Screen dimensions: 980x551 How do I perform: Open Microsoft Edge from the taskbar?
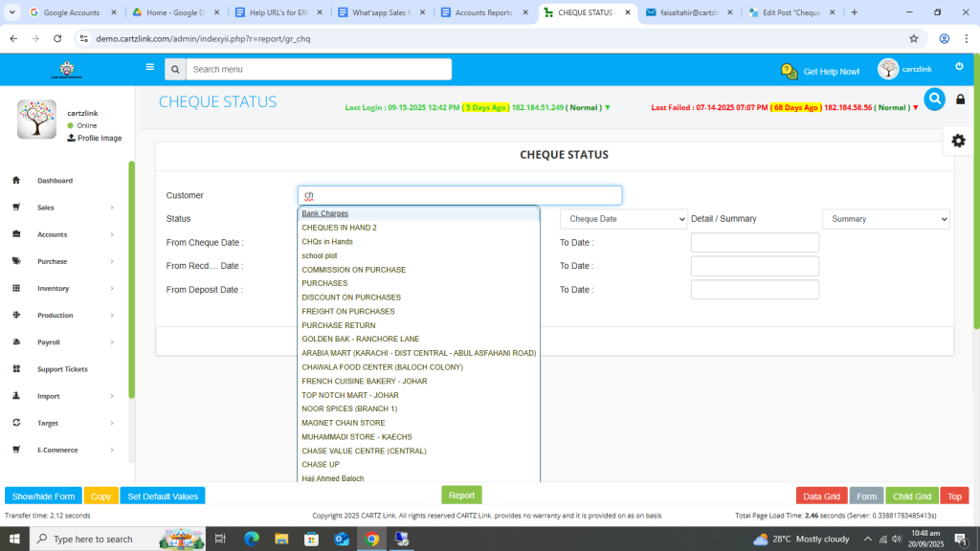(x=252, y=540)
